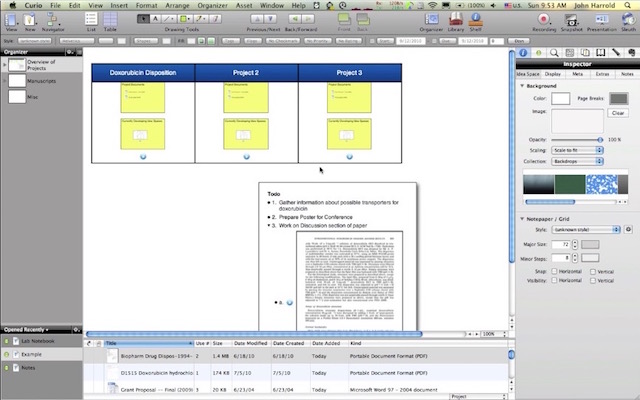Open the zoom 100% popup

pyautogui.click(x=493, y=334)
